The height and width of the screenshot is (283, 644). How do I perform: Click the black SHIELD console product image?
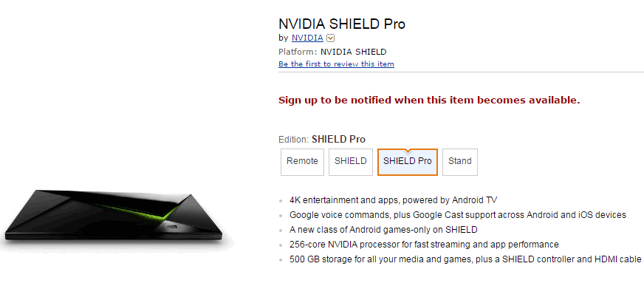point(113,215)
